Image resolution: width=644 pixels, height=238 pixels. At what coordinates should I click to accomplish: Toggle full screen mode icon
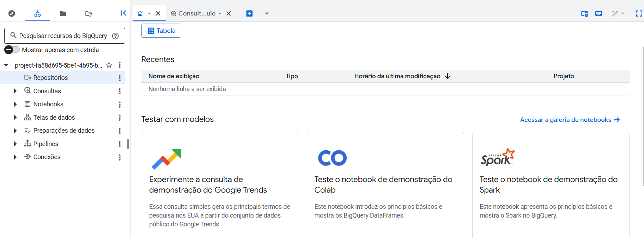[x=639, y=13]
